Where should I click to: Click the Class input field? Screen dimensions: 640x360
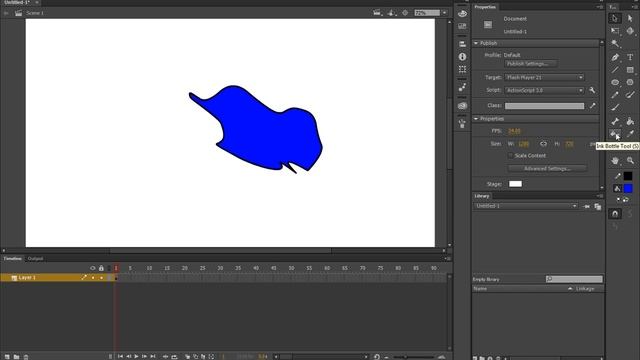point(544,106)
